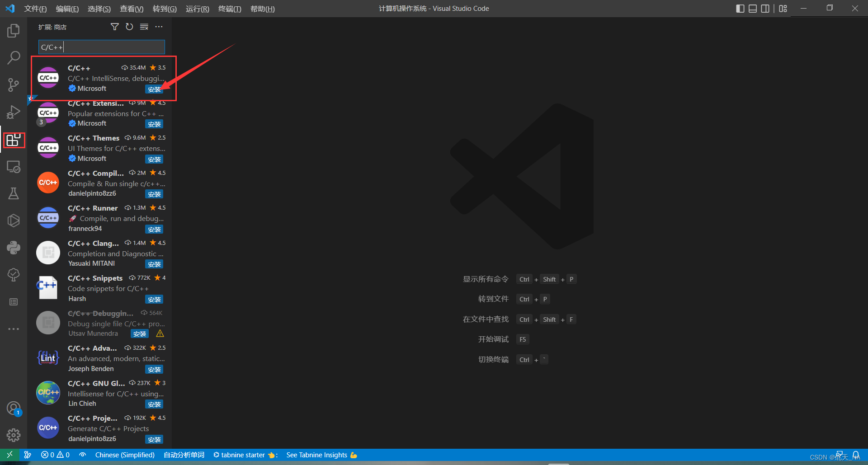The height and width of the screenshot is (465, 868).
Task: Refresh the extensions list
Action: 129,27
